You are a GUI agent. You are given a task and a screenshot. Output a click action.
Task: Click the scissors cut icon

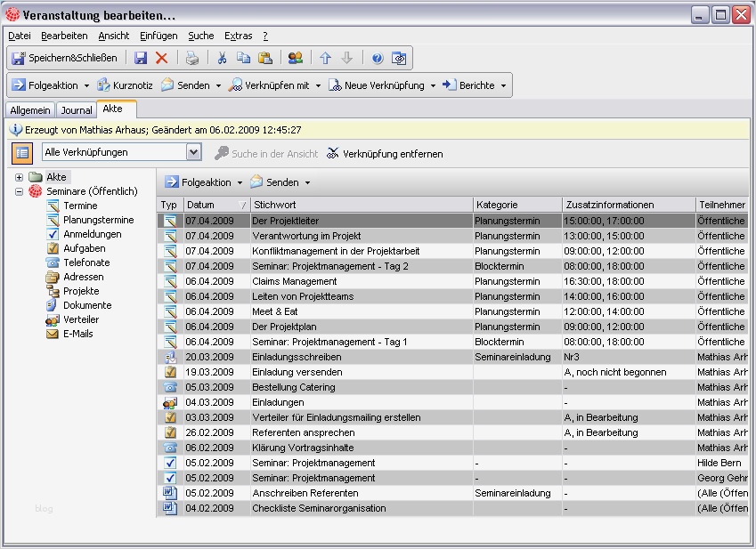click(223, 58)
